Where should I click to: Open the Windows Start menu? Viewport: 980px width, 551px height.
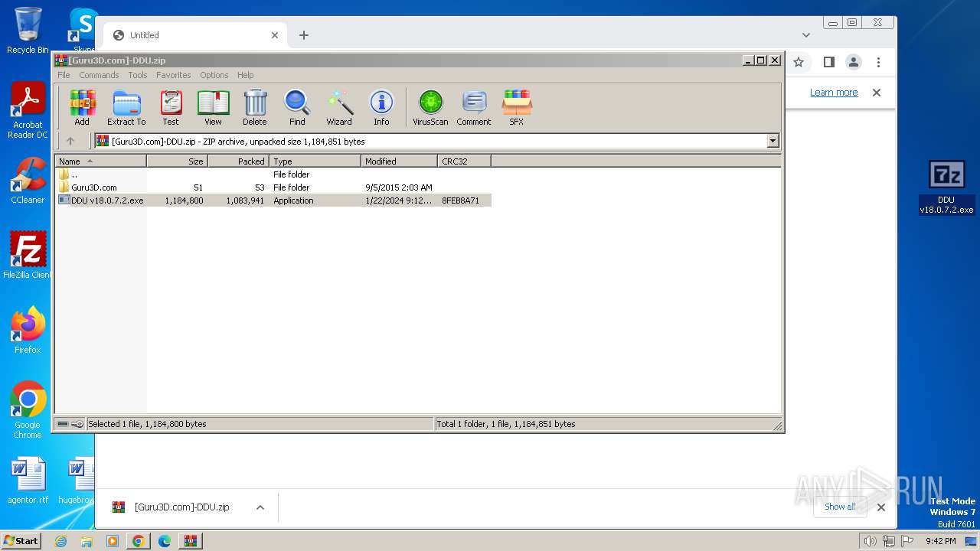click(x=21, y=540)
